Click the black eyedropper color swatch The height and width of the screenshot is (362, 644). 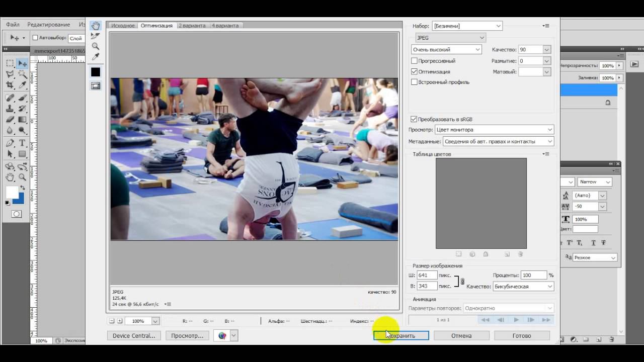click(x=96, y=72)
